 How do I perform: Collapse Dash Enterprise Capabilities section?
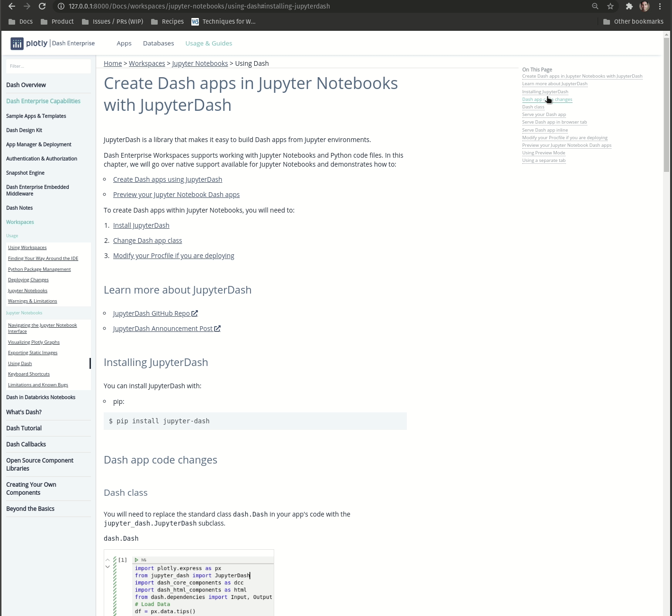(43, 101)
